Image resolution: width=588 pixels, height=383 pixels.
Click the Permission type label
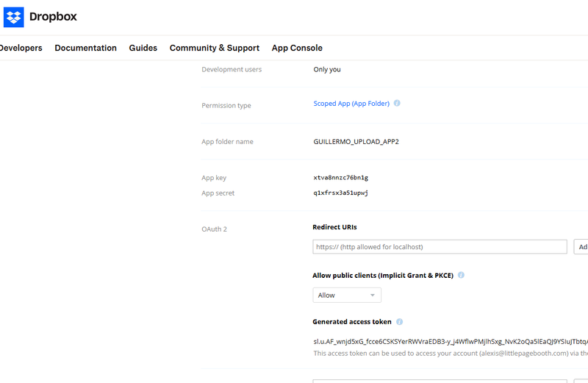[226, 106]
